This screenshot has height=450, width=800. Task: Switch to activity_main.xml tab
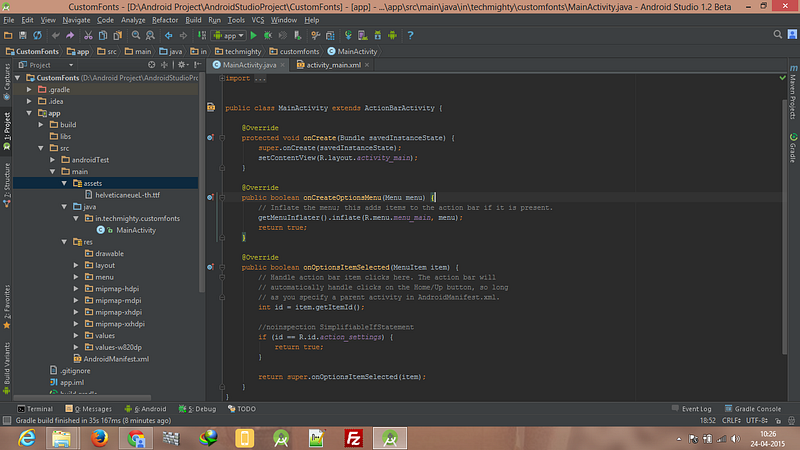point(333,65)
